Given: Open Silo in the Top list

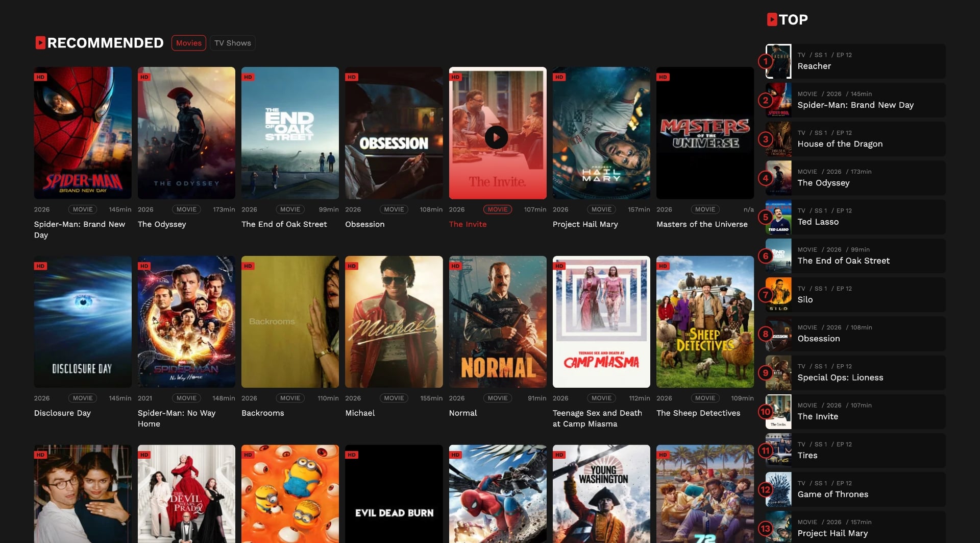Looking at the screenshot, I should (x=855, y=295).
